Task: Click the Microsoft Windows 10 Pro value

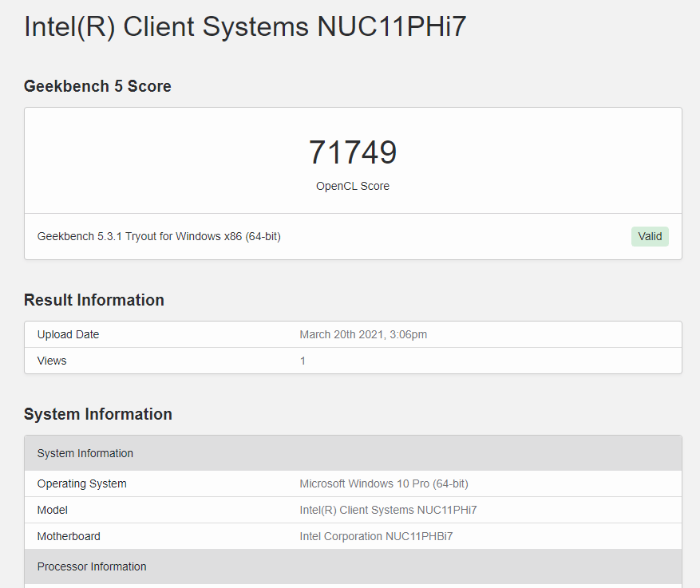Action: [384, 483]
